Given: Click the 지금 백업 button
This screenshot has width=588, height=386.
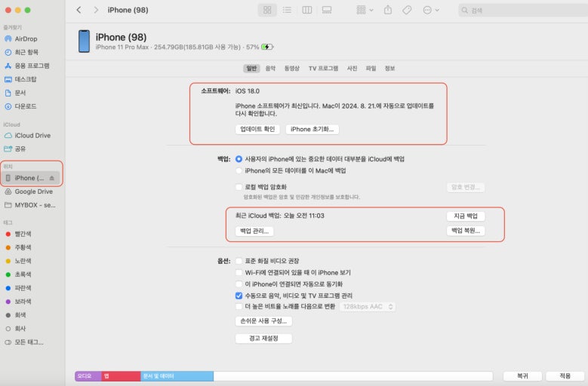Looking at the screenshot, I should pyautogui.click(x=466, y=216).
